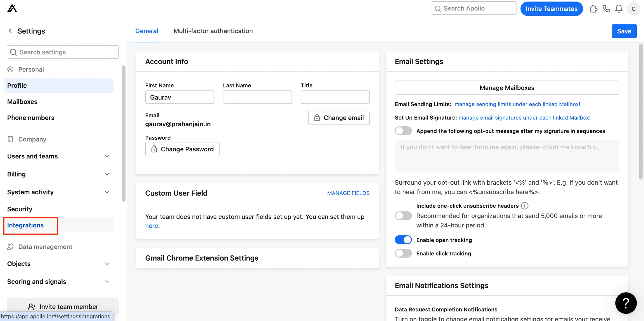Click the one-click unsubscribe info icon
The image size is (644, 321).
click(525, 206)
